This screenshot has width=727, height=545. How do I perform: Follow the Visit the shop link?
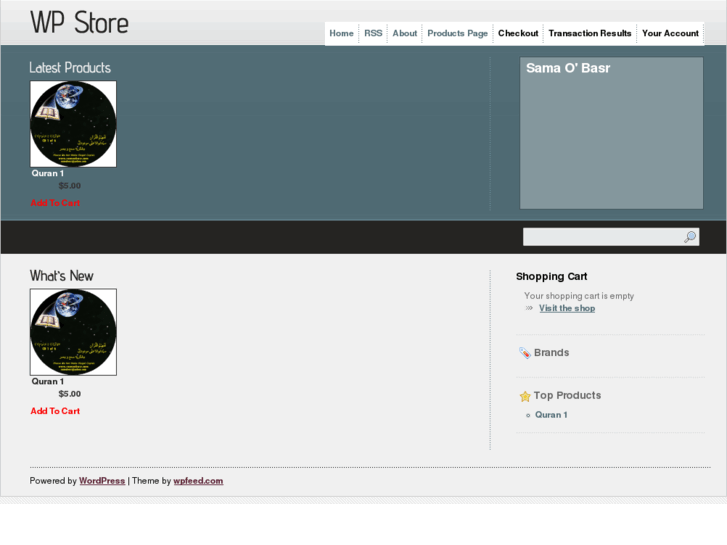point(567,308)
